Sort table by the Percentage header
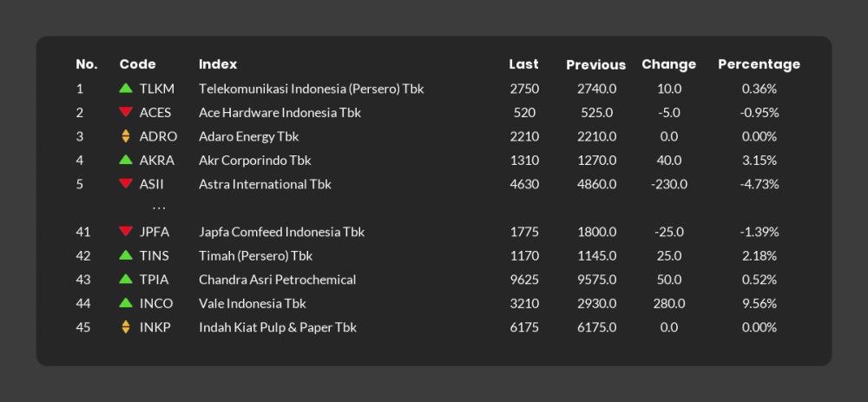Viewport: 868px width, 402px height. point(759,64)
